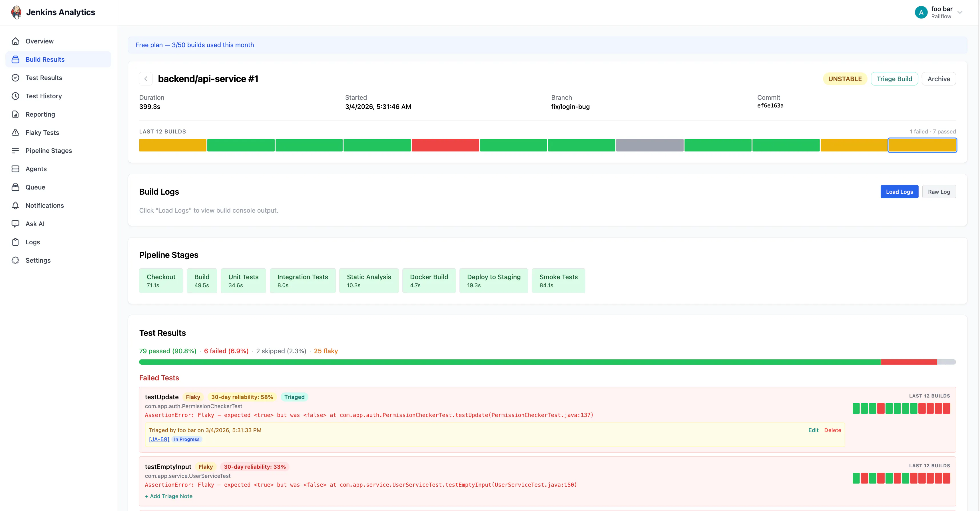Click the Agents server icon
980x511 pixels.
point(15,169)
